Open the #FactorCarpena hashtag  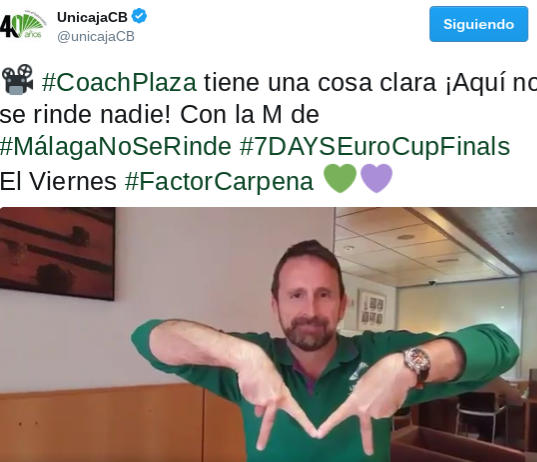pos(219,181)
